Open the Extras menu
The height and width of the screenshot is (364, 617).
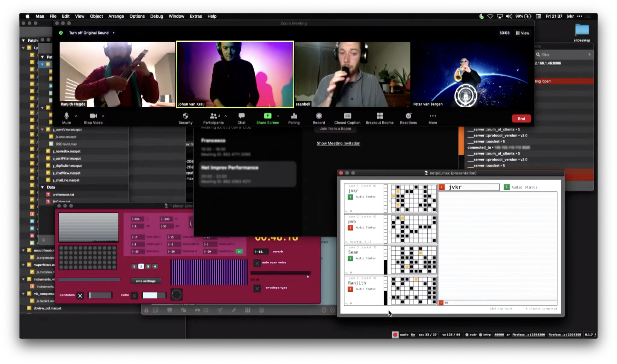[195, 16]
